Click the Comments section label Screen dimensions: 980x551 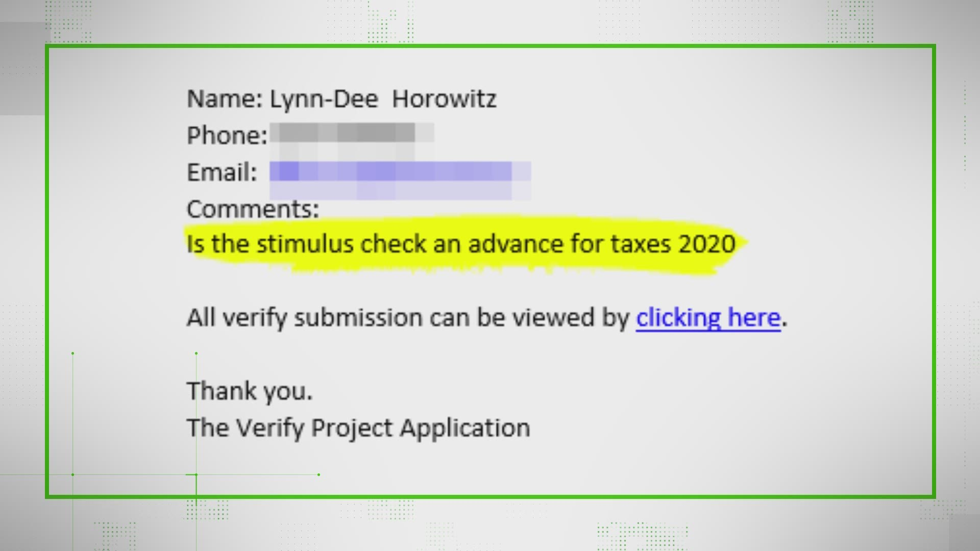coord(253,208)
